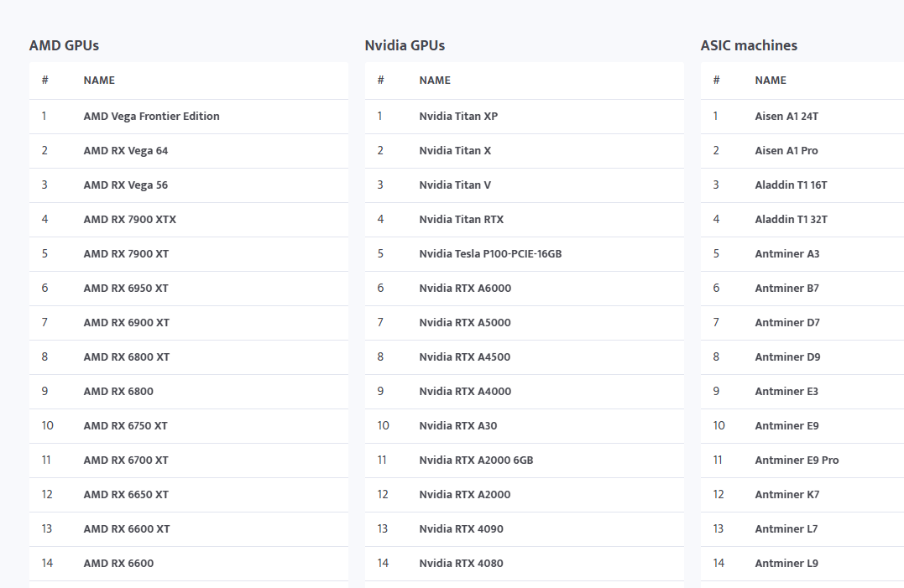904x588 pixels.
Task: Click Antminer E9 Pro link
Action: pyautogui.click(x=797, y=461)
